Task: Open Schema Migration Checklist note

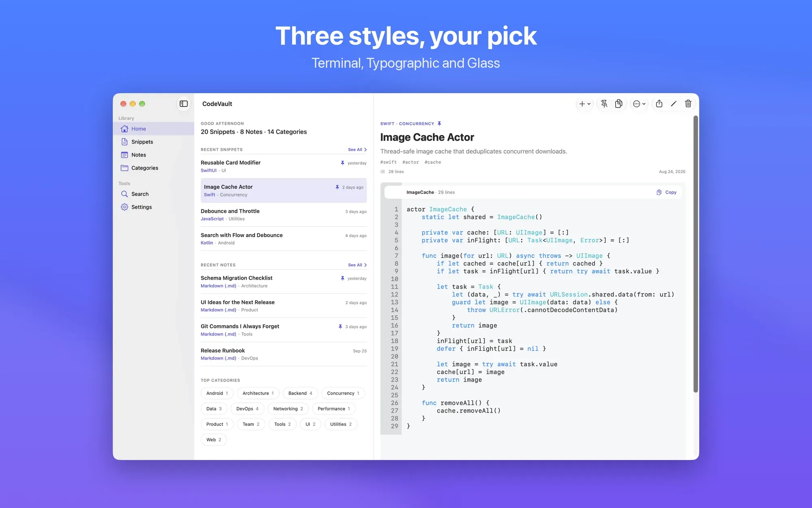Action: tap(283, 282)
